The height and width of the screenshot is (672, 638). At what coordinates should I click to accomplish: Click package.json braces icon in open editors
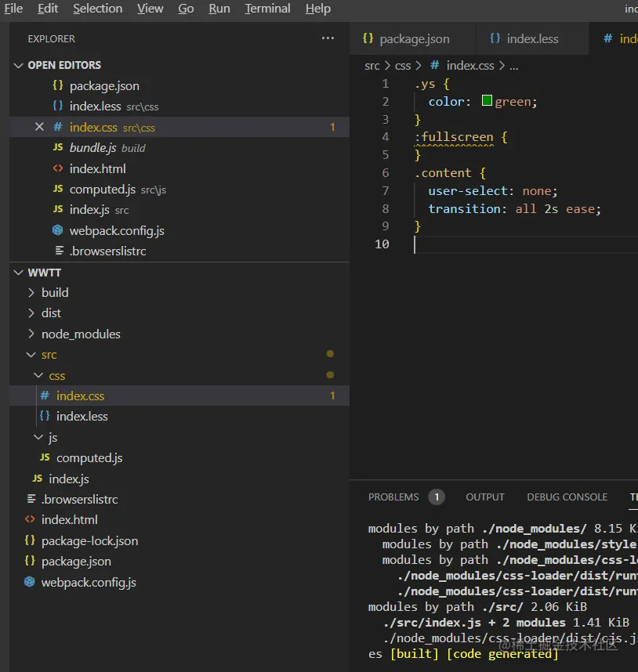coord(58,85)
